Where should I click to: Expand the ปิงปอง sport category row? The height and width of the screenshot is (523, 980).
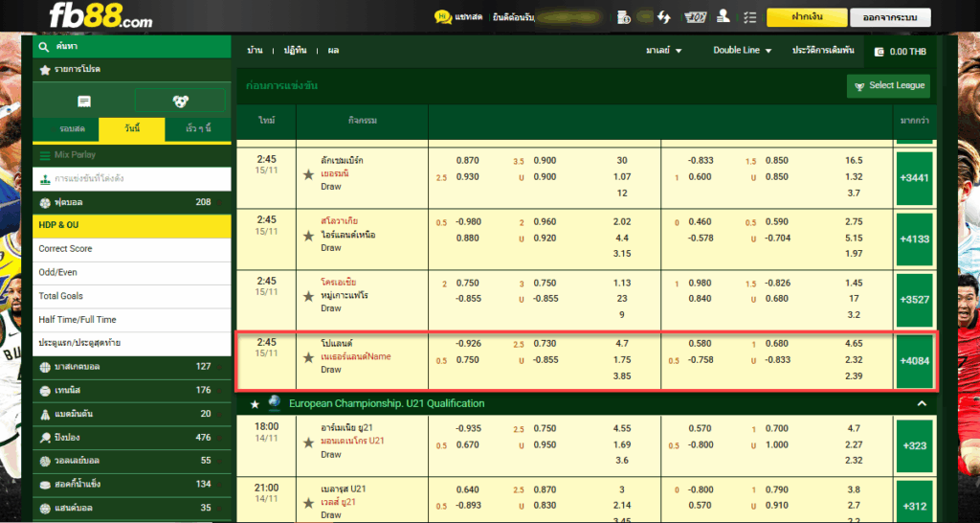132,438
